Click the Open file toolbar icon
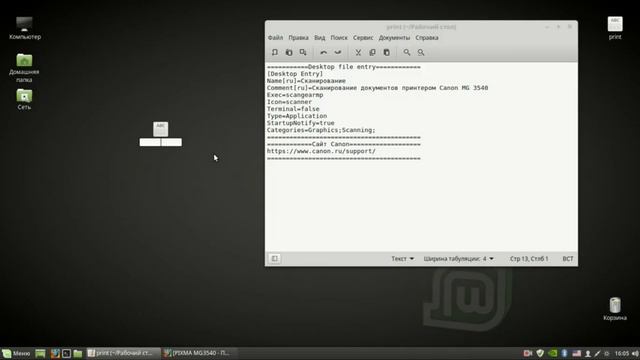Screen dimensions: 640x360 click(x=289, y=52)
